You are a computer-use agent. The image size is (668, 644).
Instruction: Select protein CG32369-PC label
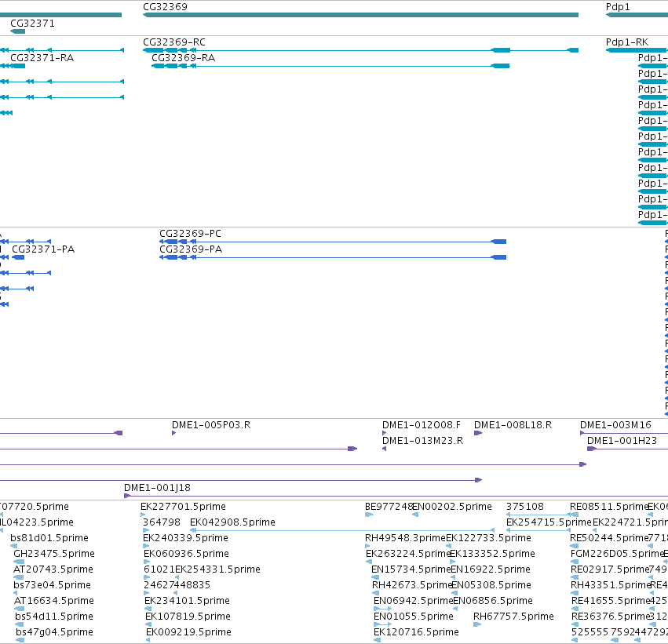point(191,234)
